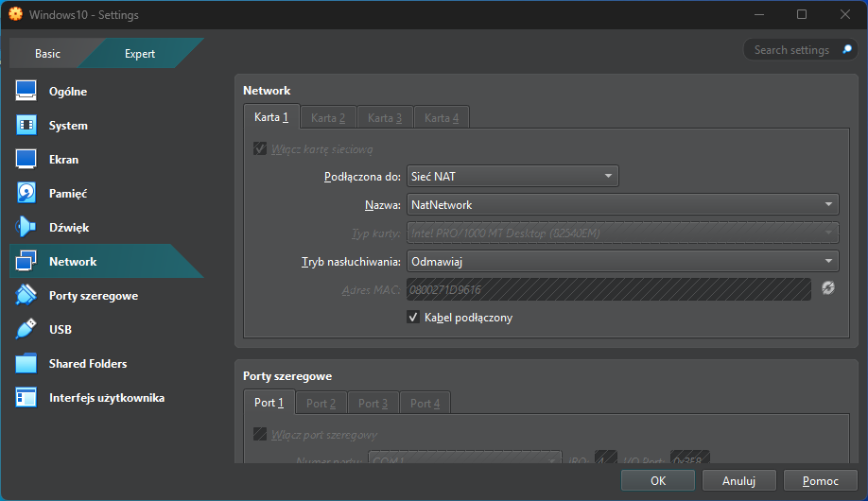Viewport: 868px width, 501px height.
Task: Select the Port 2 tab
Action: [x=321, y=403]
